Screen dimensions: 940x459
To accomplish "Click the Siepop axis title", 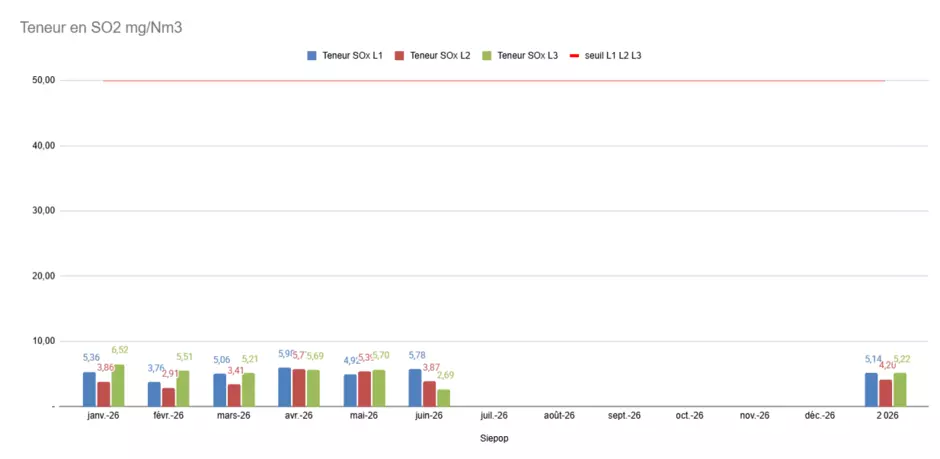I will (x=494, y=439).
